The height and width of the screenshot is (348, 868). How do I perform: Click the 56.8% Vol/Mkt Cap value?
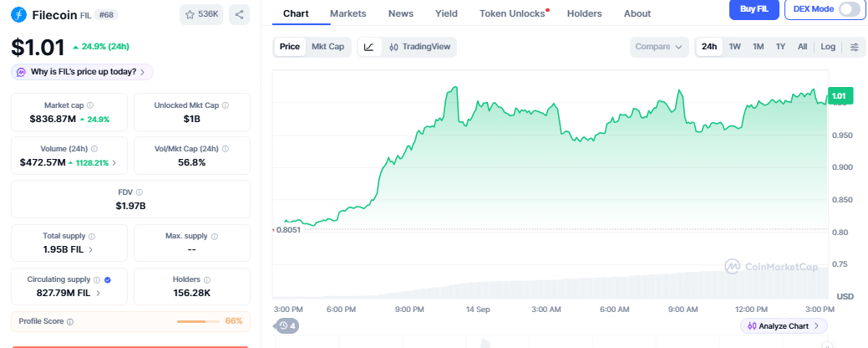pyautogui.click(x=191, y=162)
